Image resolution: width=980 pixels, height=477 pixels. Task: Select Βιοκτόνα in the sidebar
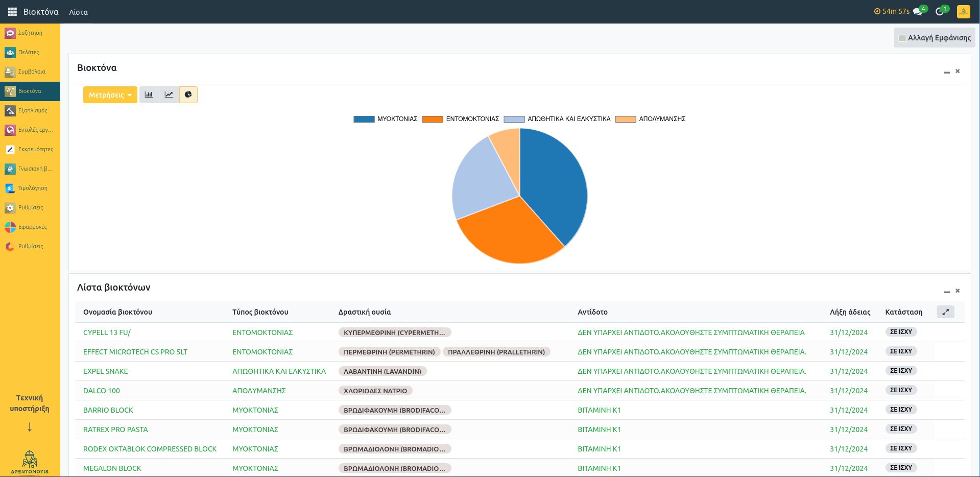[30, 91]
